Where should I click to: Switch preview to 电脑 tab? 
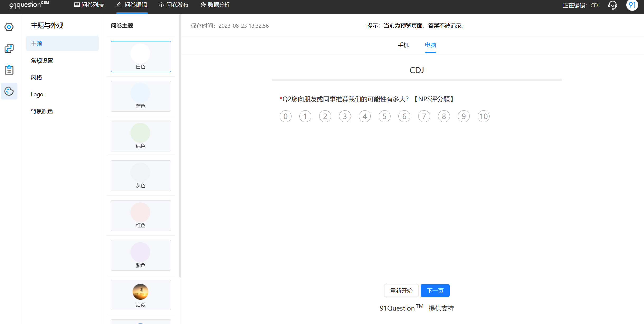click(x=430, y=45)
